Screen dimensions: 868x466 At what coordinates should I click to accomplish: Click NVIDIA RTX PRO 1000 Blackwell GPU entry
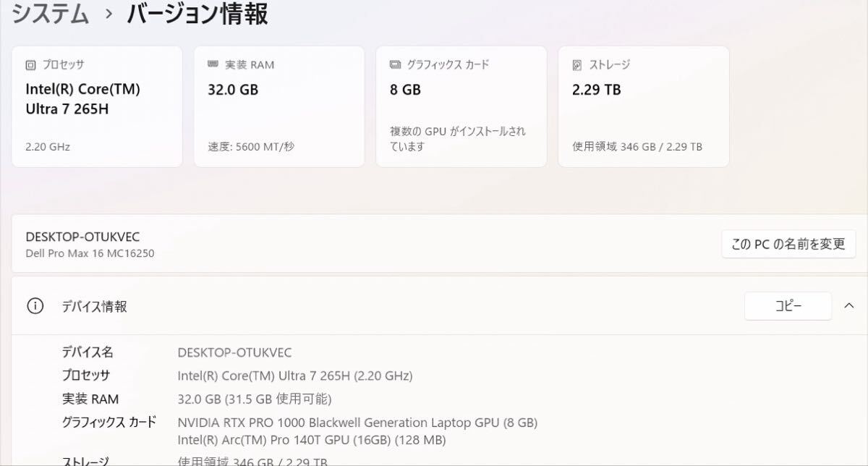point(357,422)
